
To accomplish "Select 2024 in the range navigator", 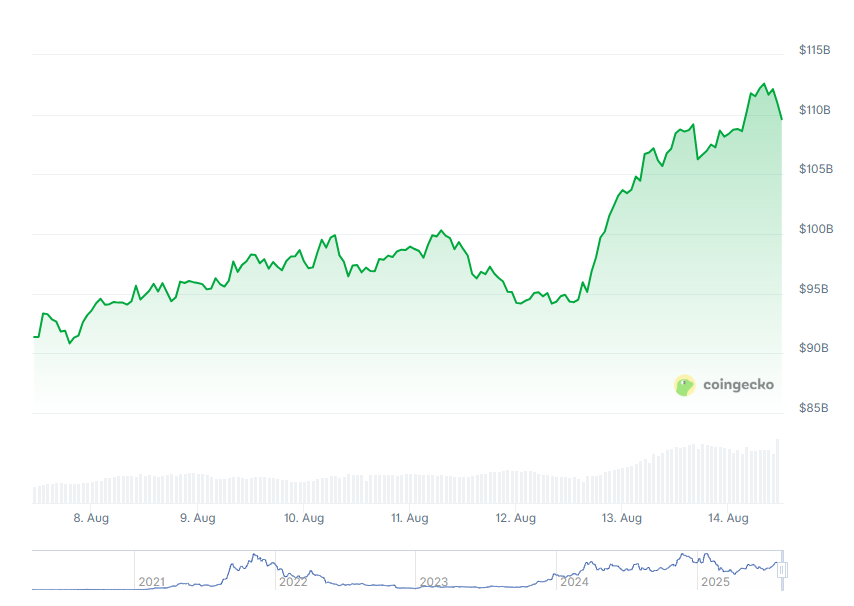I will [574, 582].
